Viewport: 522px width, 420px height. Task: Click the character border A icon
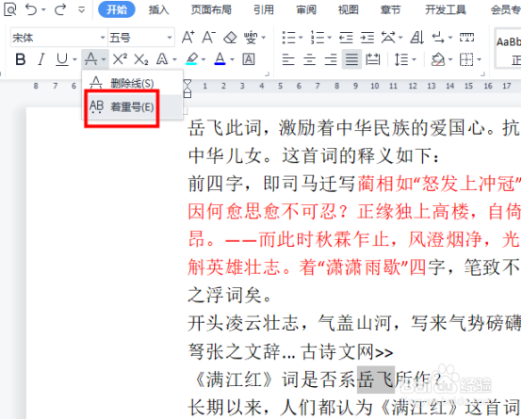(249, 60)
